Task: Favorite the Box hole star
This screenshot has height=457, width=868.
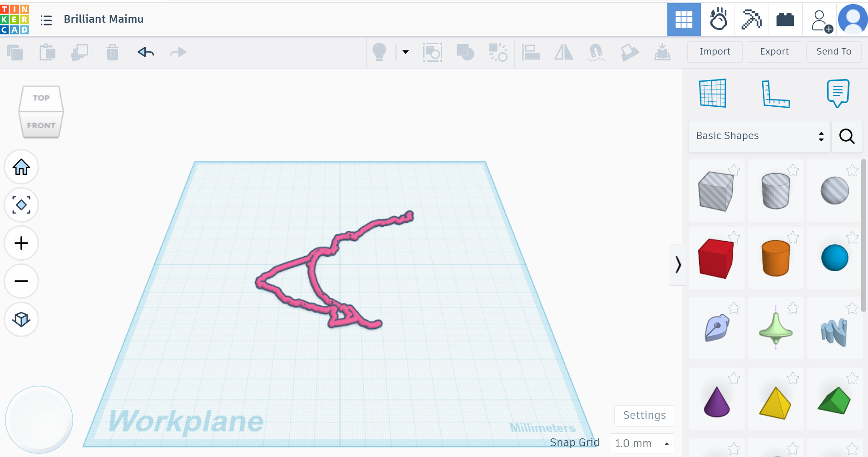Action: click(734, 170)
